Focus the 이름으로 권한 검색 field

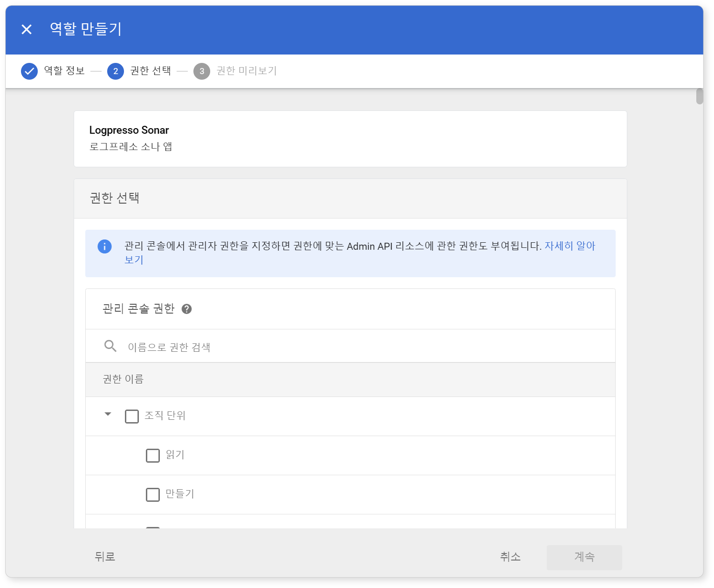point(350,346)
